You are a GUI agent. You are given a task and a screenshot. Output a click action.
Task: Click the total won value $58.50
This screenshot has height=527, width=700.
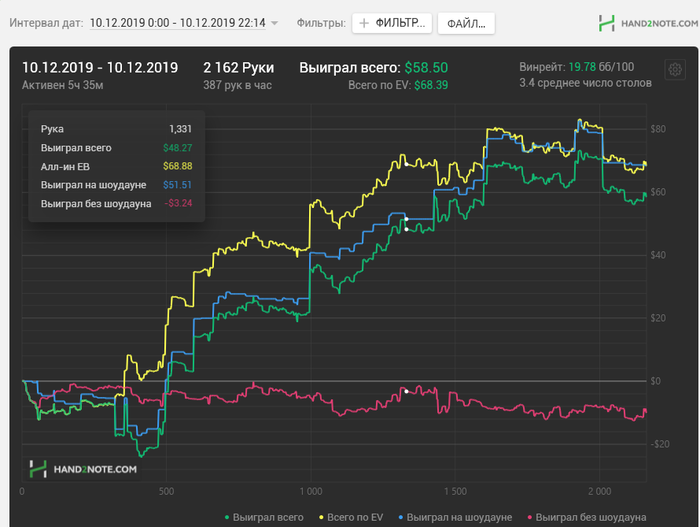(426, 67)
